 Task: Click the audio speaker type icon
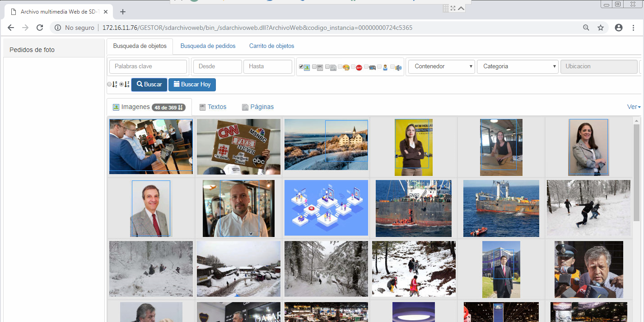click(x=398, y=68)
